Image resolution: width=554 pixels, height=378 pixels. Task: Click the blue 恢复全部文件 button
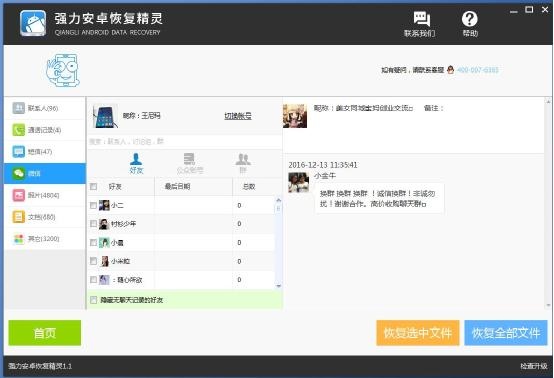506,333
